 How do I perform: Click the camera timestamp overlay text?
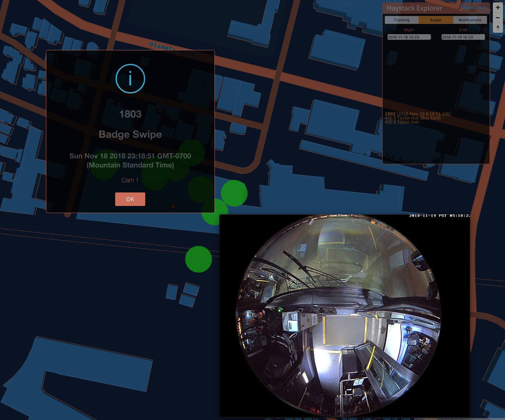tap(439, 215)
